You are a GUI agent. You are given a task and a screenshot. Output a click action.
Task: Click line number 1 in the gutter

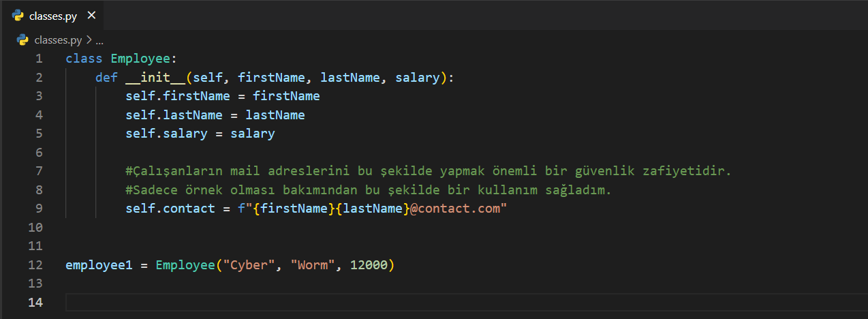pos(39,59)
